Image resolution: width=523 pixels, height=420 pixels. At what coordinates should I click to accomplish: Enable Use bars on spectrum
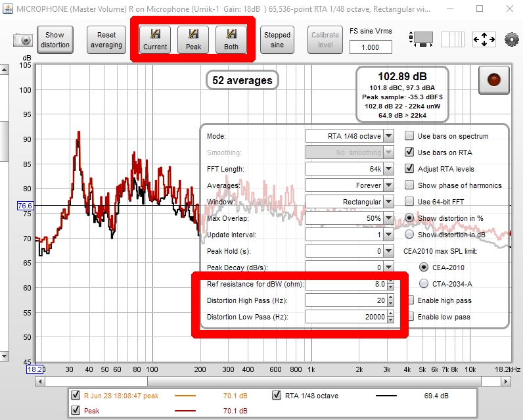pyautogui.click(x=409, y=136)
